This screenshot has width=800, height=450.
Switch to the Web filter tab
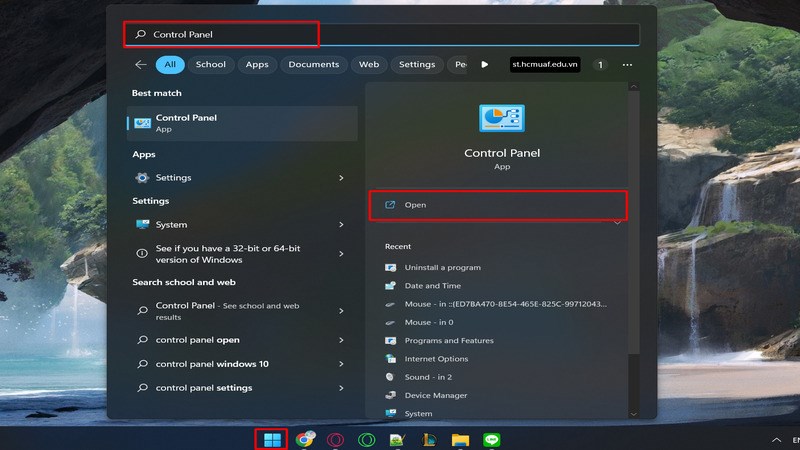[368, 65]
